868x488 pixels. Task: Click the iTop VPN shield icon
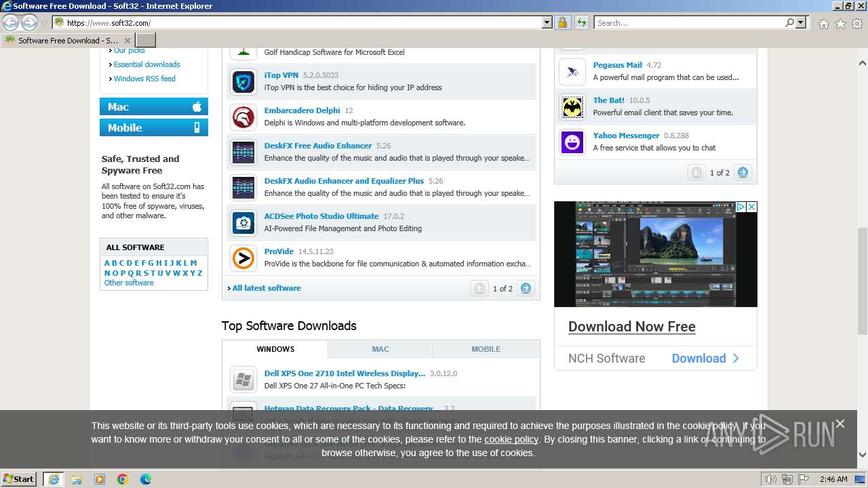[x=243, y=81]
